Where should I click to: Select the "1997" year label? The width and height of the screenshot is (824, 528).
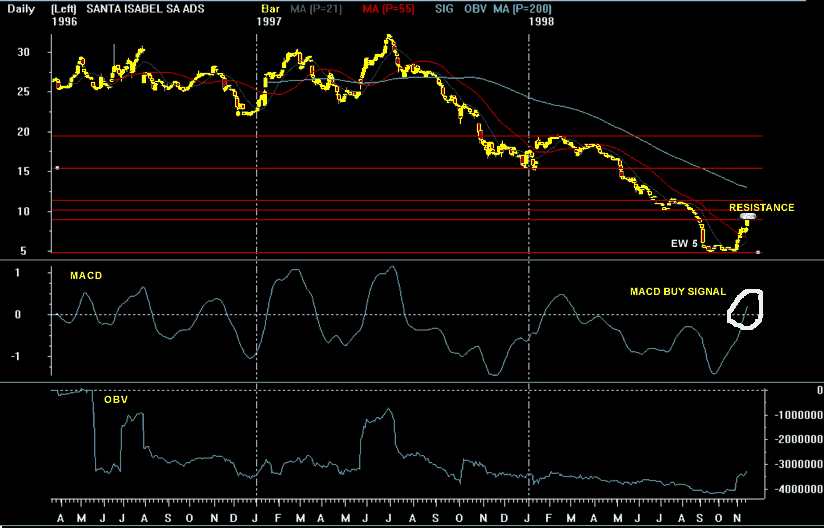pyautogui.click(x=269, y=22)
